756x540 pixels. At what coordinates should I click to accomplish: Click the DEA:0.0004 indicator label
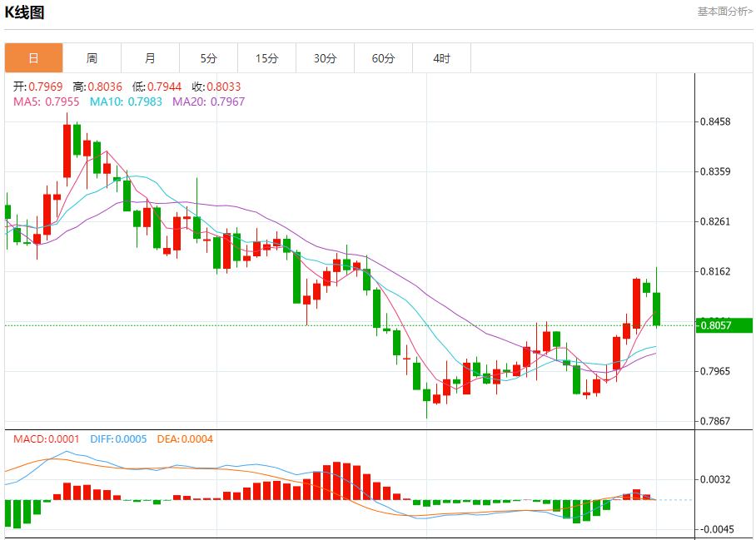pyautogui.click(x=185, y=438)
